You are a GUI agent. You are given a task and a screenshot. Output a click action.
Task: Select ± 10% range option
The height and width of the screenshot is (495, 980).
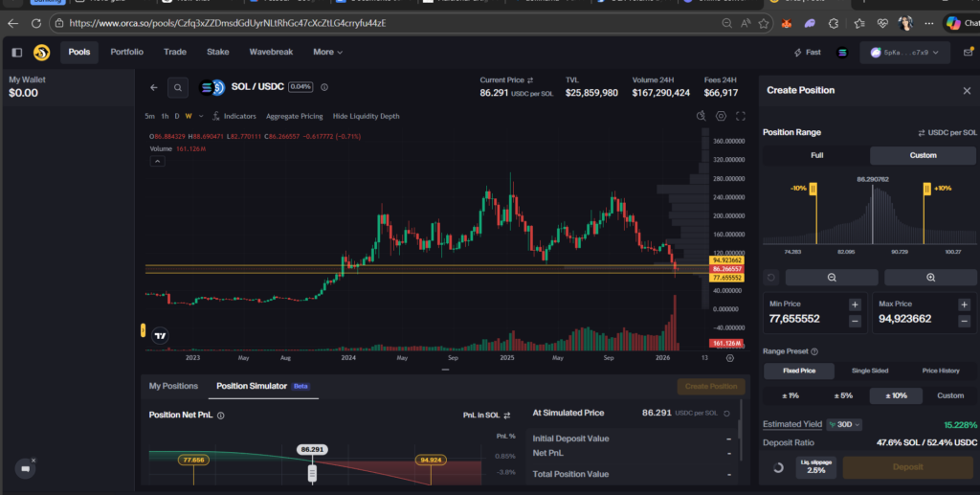[x=896, y=395]
